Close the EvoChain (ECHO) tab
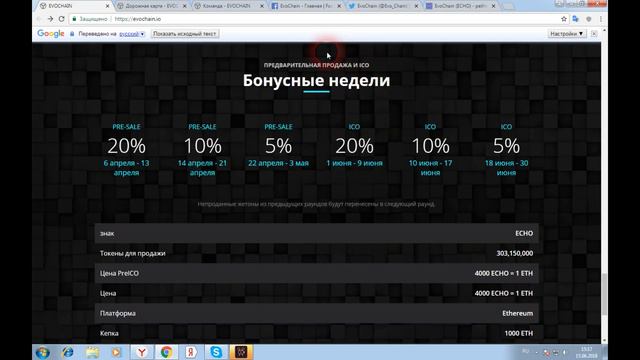The image size is (640, 360). click(493, 6)
